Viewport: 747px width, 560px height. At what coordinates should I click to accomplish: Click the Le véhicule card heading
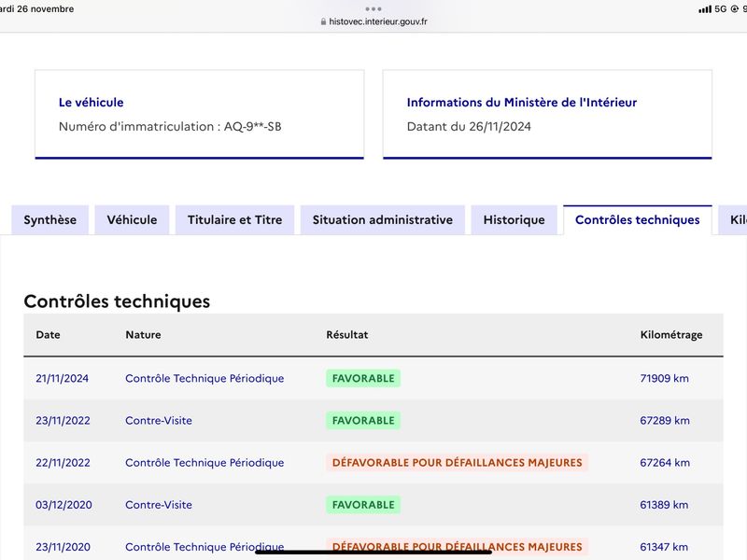point(91,103)
